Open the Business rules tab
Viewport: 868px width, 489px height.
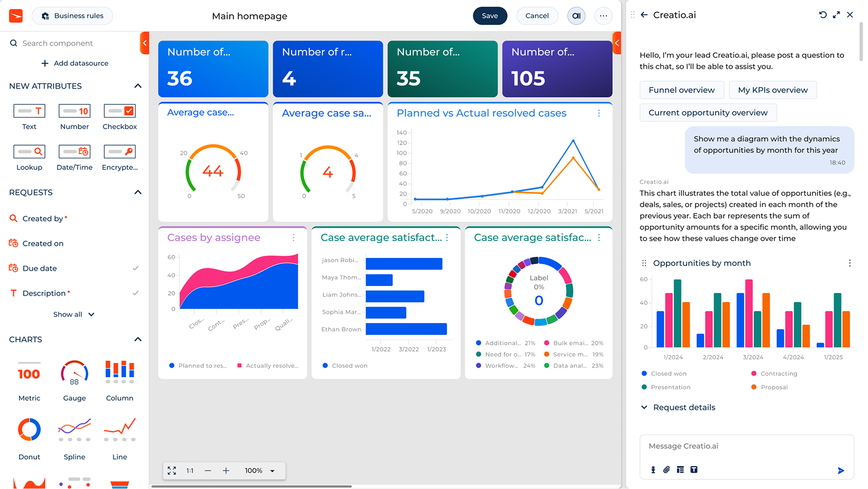click(x=72, y=16)
